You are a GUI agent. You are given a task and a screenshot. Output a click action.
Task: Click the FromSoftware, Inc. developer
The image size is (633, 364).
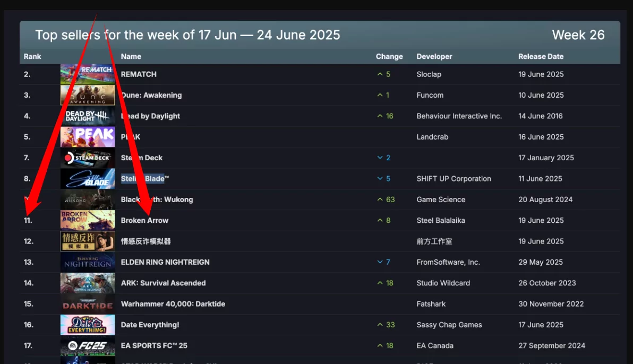click(x=448, y=262)
